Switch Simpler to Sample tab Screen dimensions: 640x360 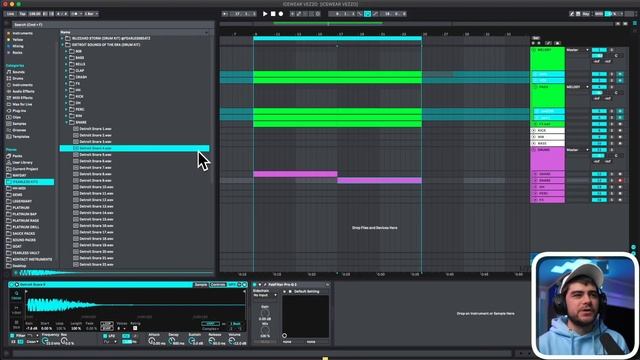[200, 284]
